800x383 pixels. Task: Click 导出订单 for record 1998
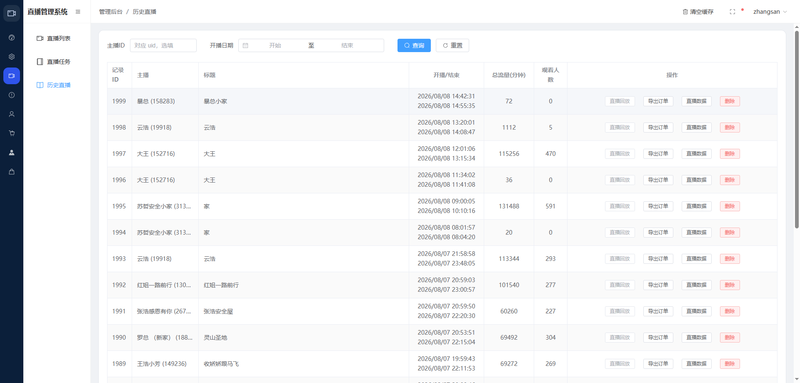coord(658,127)
